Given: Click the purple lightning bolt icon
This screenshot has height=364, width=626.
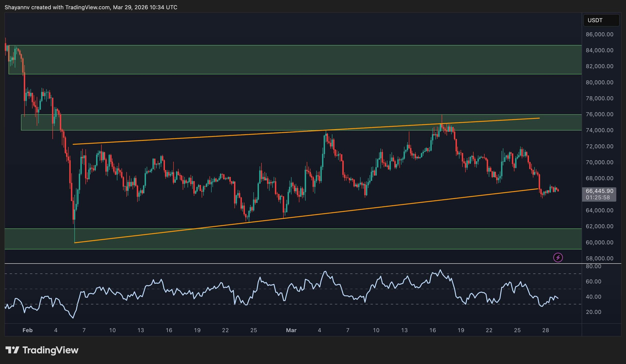Looking at the screenshot, I should tap(558, 257).
